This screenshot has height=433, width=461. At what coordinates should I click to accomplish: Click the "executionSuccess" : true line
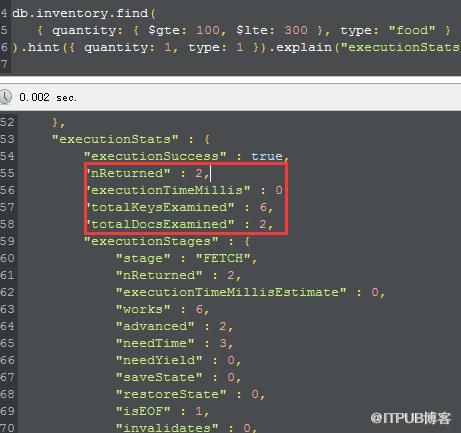click(x=186, y=156)
